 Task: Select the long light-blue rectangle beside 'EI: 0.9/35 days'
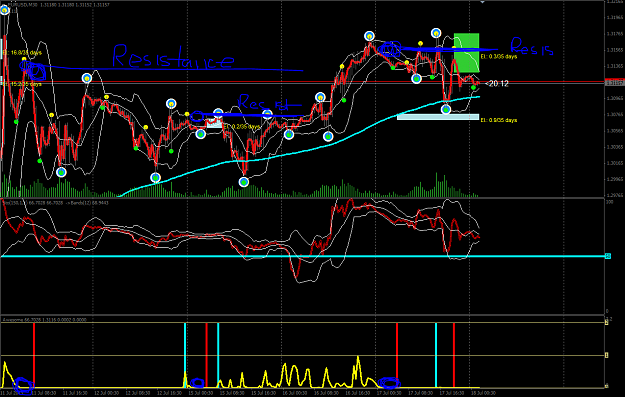tap(438, 117)
